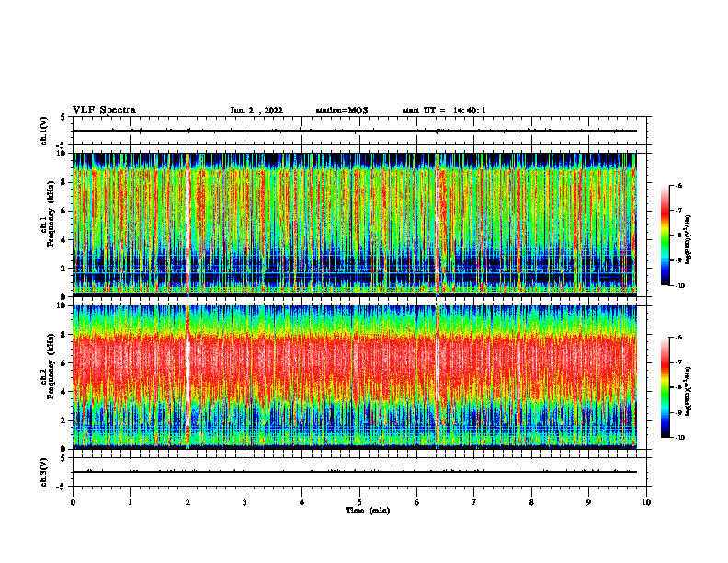Click the date text "Jan. 2, 2022"
Screen dimensions: 728x563
pos(256,110)
